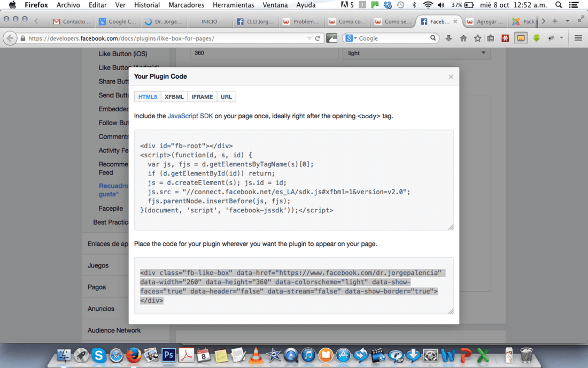
Task: Open the Downloads arrow in toolbar
Action: pos(448,39)
